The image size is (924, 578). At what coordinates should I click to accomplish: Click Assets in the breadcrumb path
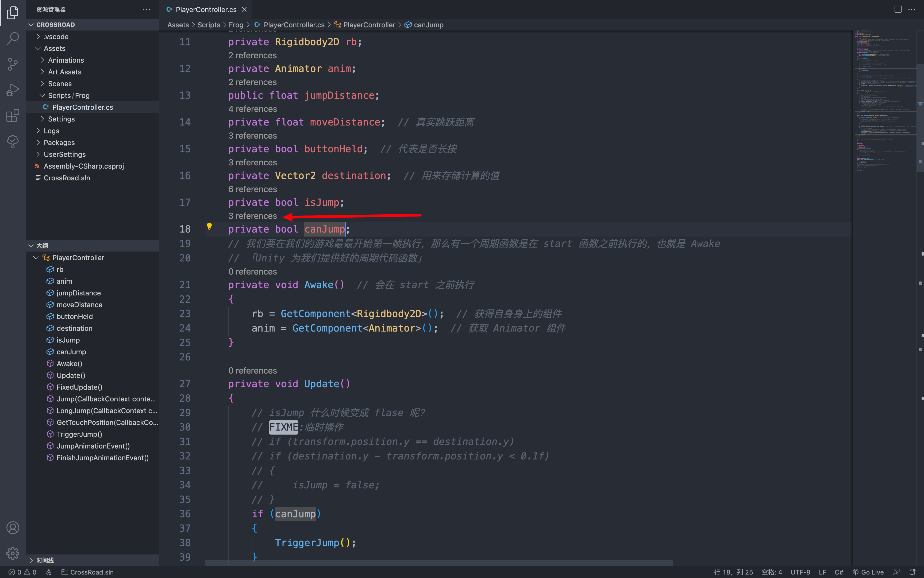point(178,25)
